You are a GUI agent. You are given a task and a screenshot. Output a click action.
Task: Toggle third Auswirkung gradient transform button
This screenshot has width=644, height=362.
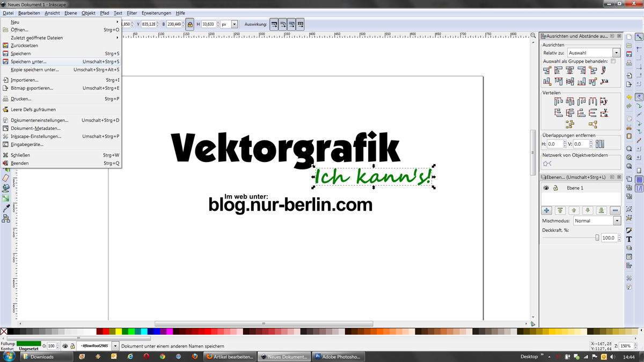tap(291, 24)
